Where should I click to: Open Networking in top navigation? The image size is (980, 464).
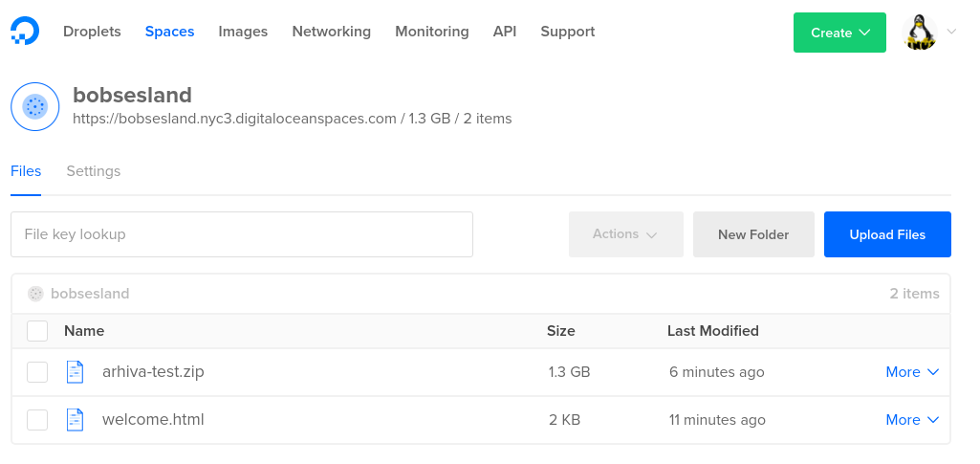click(331, 32)
